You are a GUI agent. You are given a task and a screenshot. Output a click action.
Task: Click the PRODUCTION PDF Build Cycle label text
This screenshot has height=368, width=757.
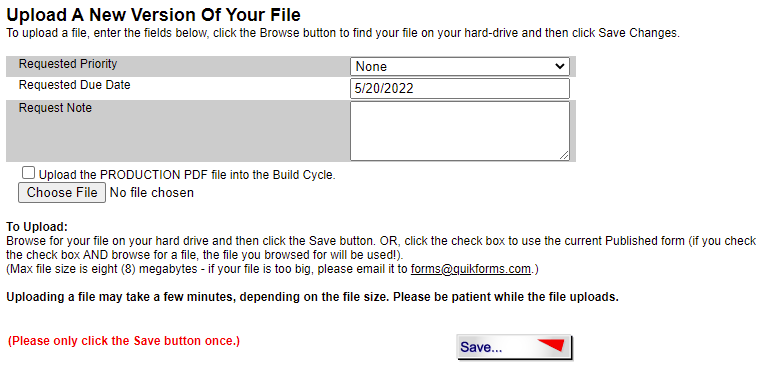click(x=187, y=175)
